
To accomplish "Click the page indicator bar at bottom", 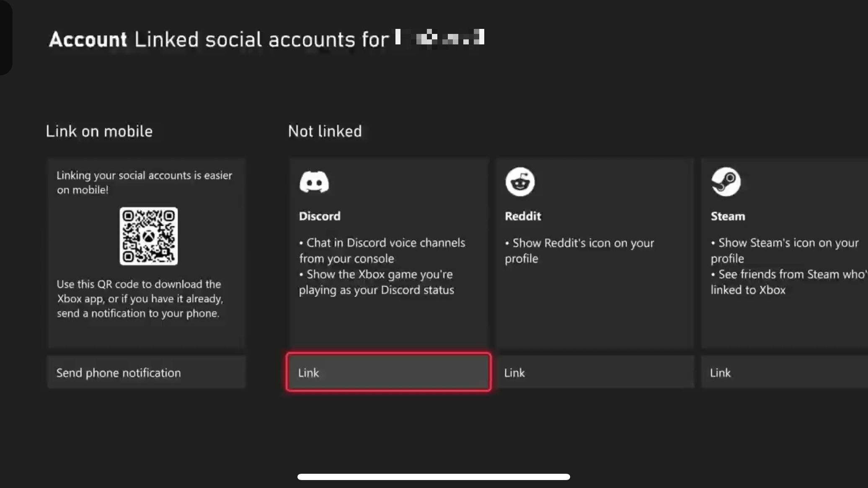I will point(434,477).
